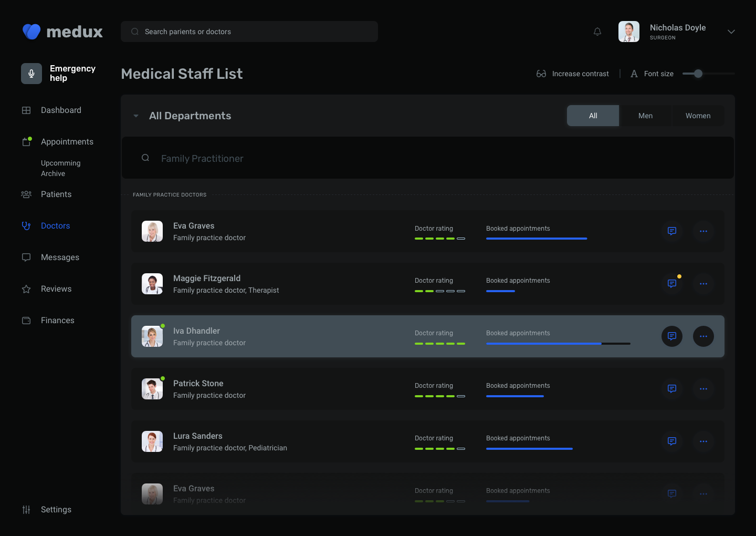The height and width of the screenshot is (536, 756).
Task: Open Upcomming appointments link
Action: (61, 163)
